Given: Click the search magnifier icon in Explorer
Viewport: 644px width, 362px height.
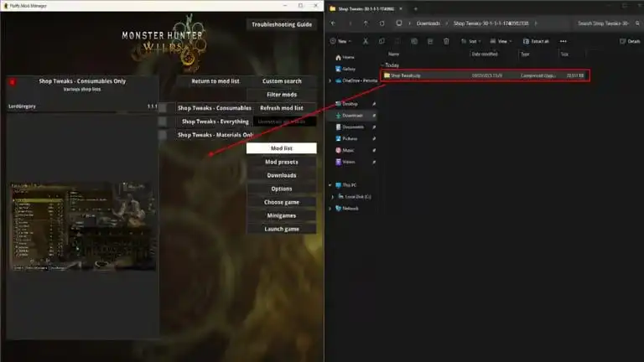Looking at the screenshot, I should click(638, 23).
